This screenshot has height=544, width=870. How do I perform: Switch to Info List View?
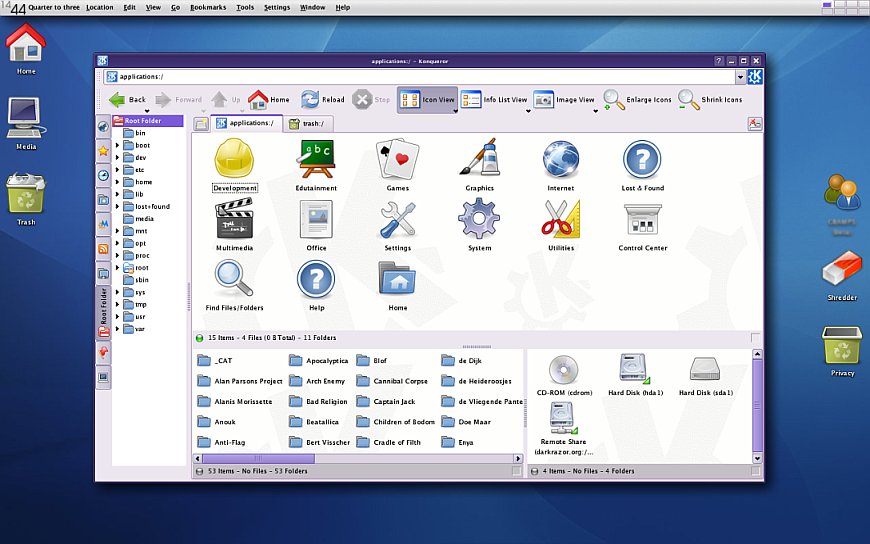pos(494,100)
